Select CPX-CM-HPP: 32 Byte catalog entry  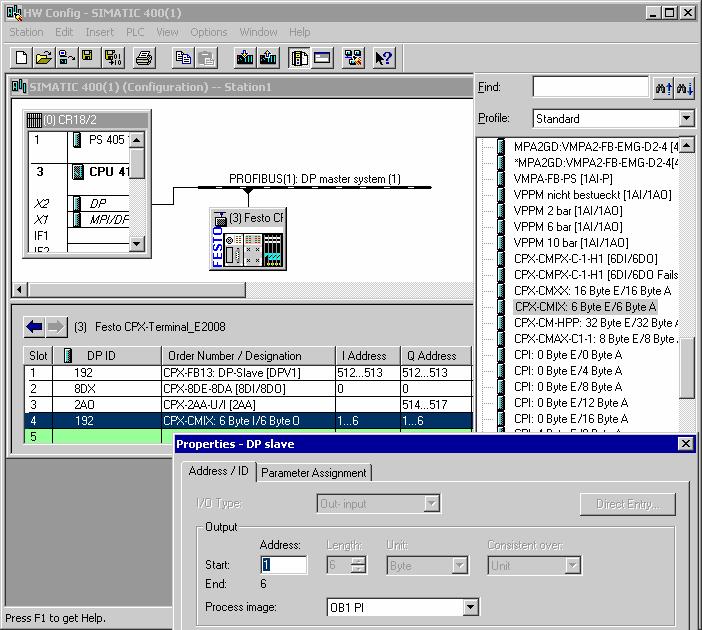coord(596,323)
